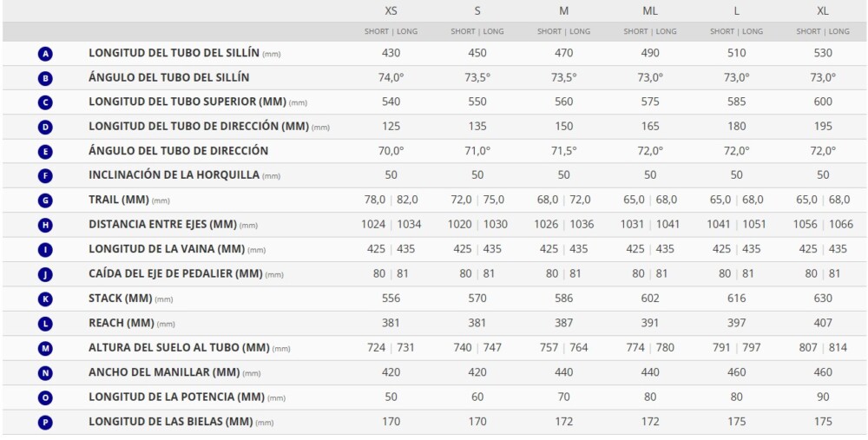The height and width of the screenshot is (440, 868).
Task: Click the LONGITUD DEL TUBO DEL SILLÍN label
Action: coord(174,53)
